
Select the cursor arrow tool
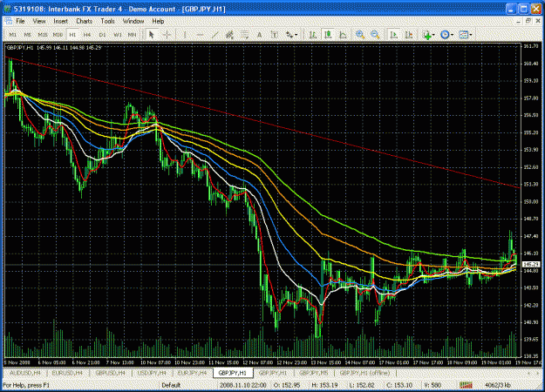tap(151, 35)
